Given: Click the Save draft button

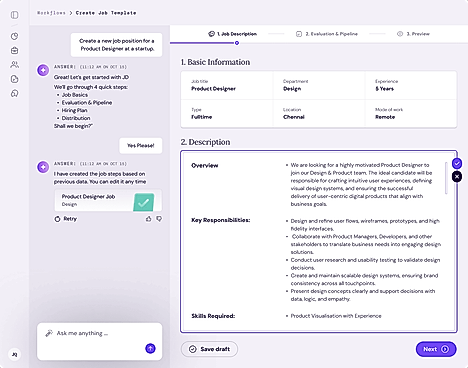Looking at the screenshot, I should (209, 349).
